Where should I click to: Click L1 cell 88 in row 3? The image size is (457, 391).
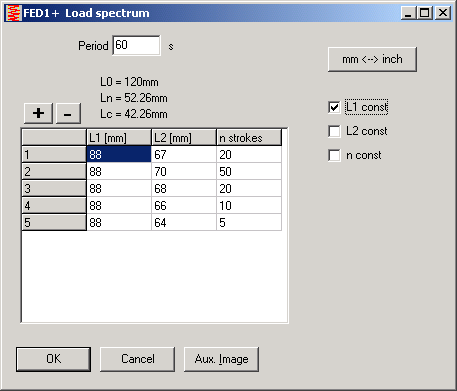tap(119, 188)
